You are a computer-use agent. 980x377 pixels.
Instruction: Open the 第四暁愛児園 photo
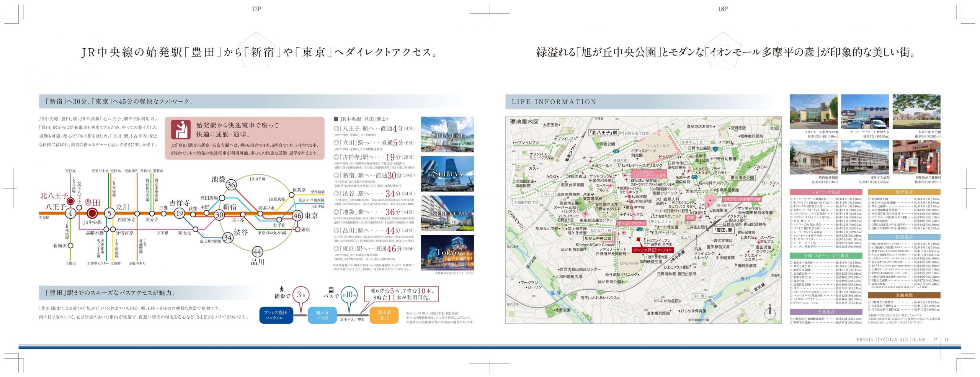pyautogui.click(x=813, y=157)
